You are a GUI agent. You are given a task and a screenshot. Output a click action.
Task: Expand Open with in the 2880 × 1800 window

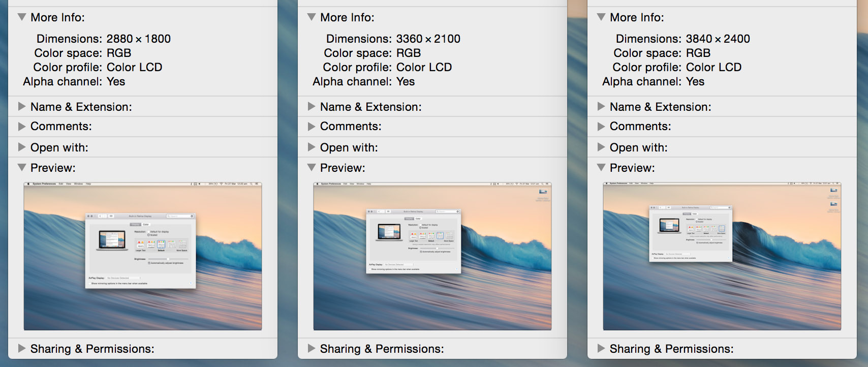tap(22, 147)
